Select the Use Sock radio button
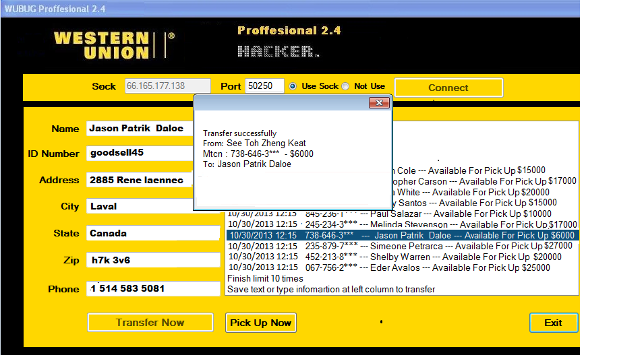The width and height of the screenshot is (644, 355). click(x=293, y=86)
